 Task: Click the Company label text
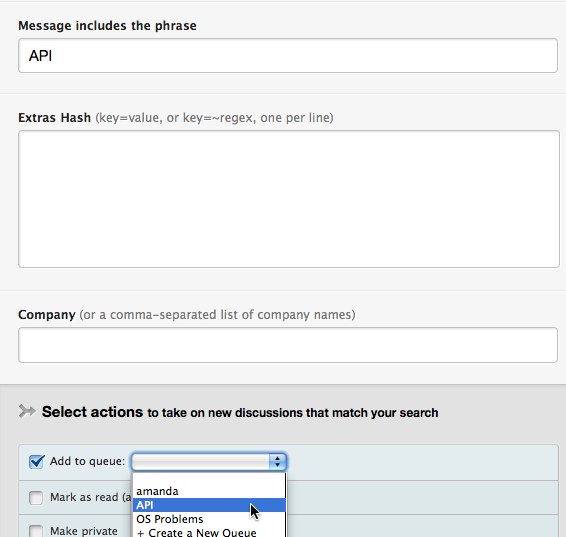[x=47, y=315]
